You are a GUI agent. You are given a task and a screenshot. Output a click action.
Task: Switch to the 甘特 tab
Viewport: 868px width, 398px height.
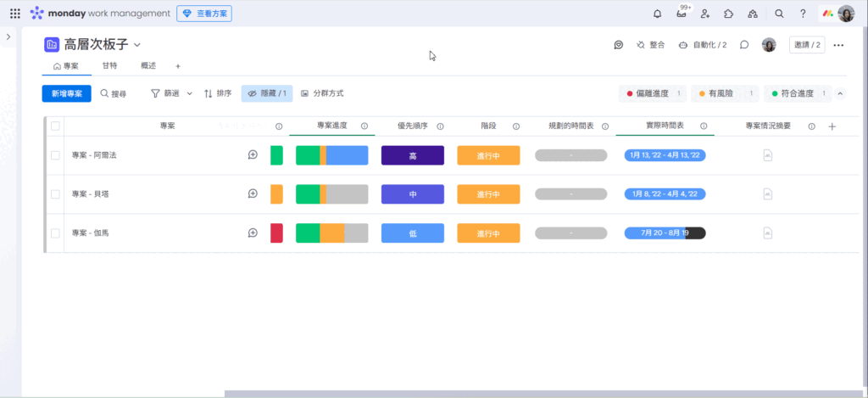point(109,65)
